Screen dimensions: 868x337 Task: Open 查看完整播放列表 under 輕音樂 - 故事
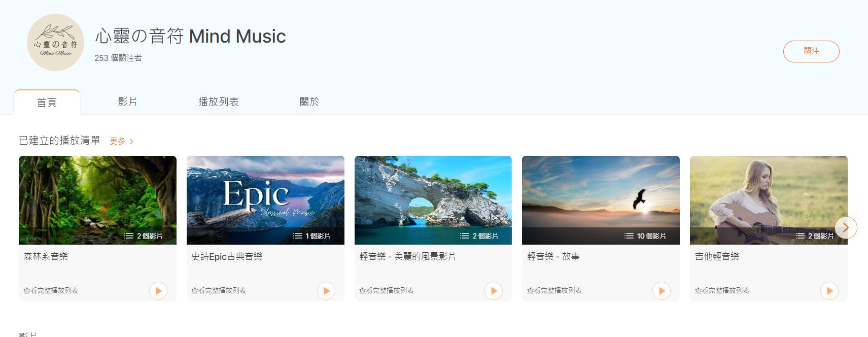554,290
